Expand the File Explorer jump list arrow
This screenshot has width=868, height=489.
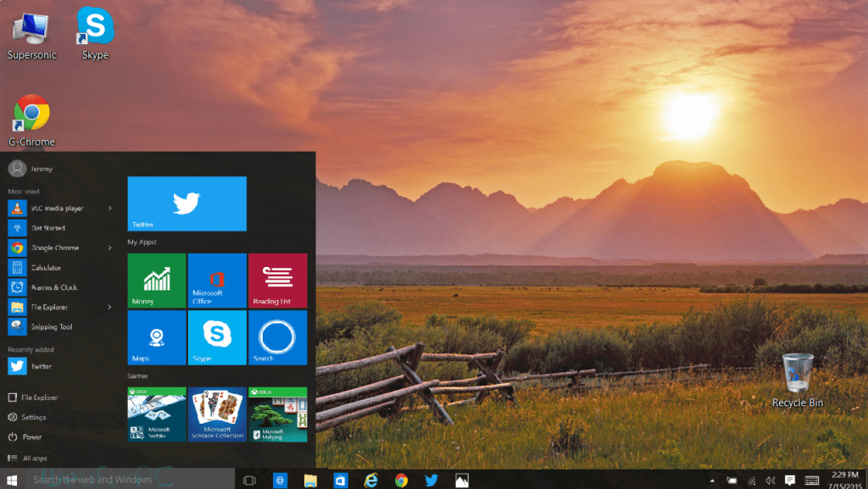pos(109,307)
